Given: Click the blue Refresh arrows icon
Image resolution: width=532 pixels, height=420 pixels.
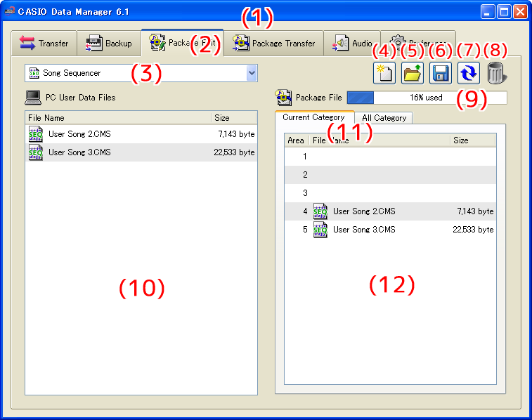Looking at the screenshot, I should click(x=469, y=73).
